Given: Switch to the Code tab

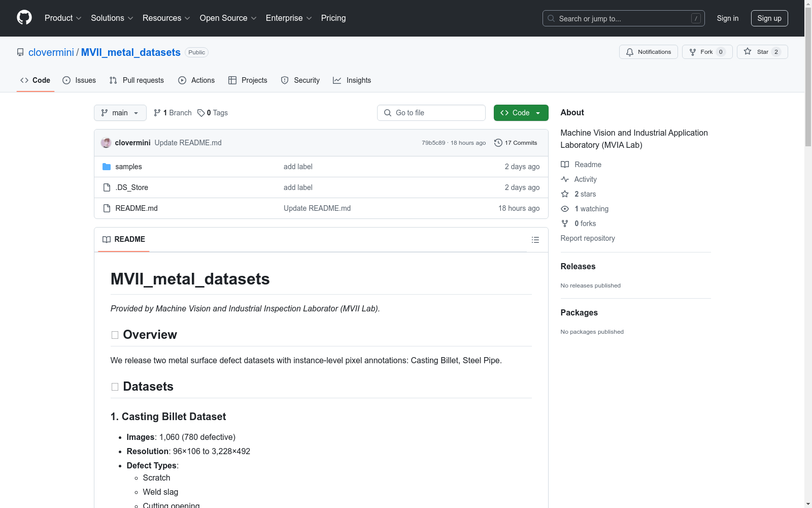Looking at the screenshot, I should click(35, 80).
